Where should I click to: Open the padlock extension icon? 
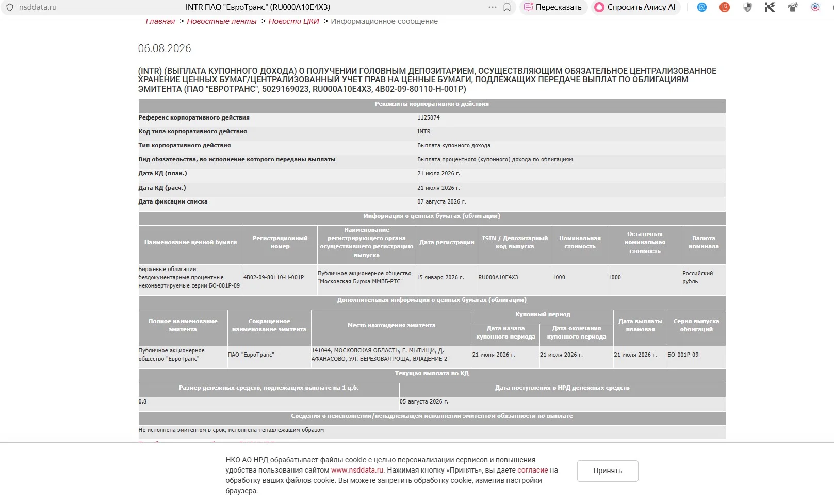[x=793, y=7]
